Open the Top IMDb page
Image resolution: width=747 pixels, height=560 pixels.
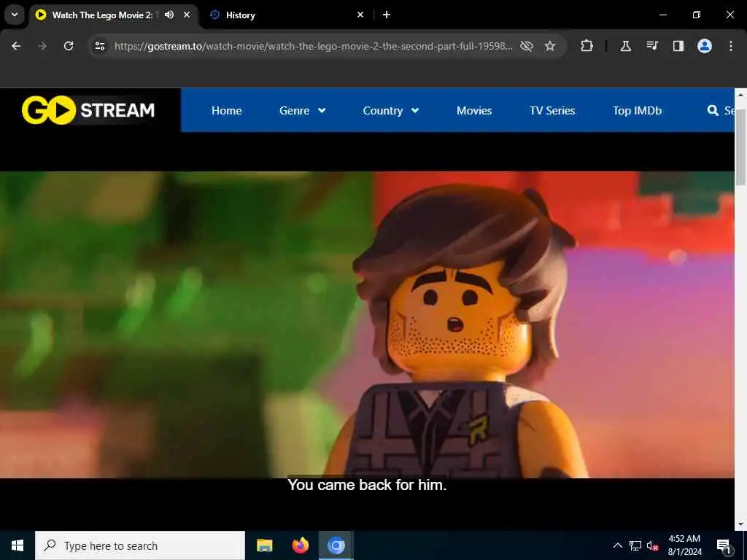tap(637, 111)
